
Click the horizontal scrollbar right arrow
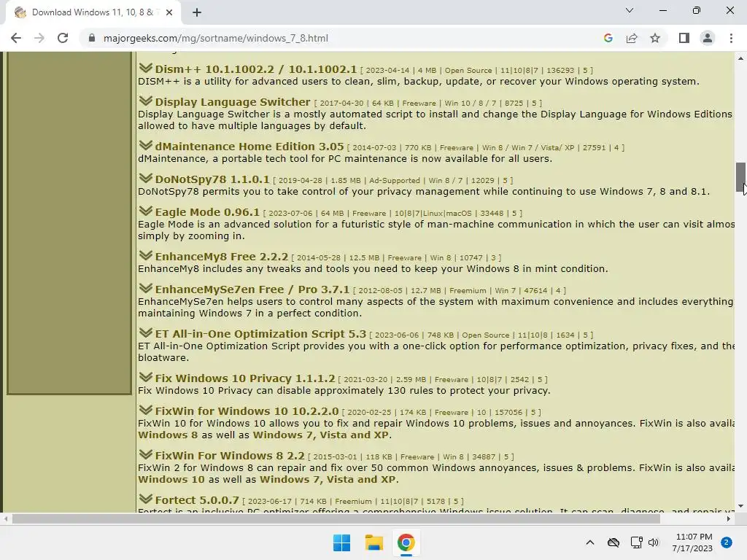[x=729, y=518]
